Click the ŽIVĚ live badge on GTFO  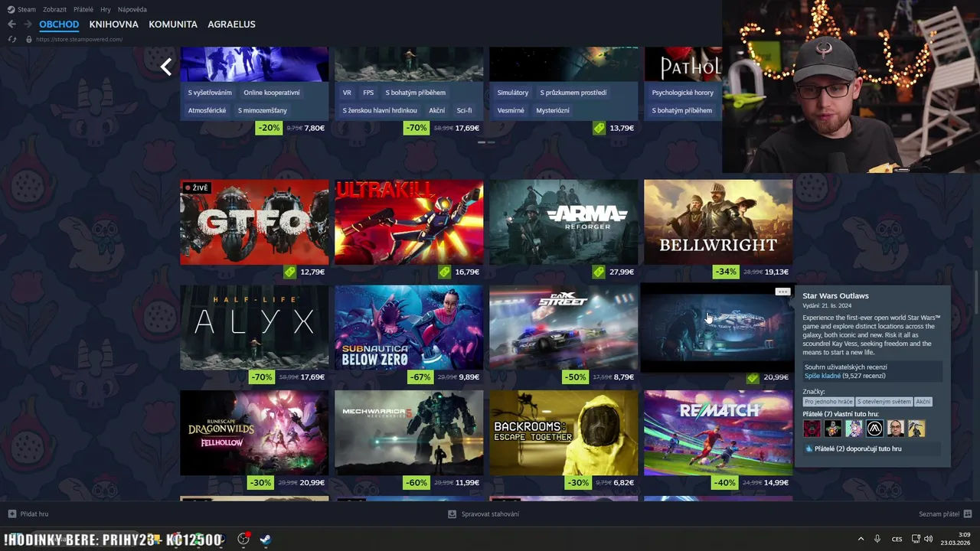(x=196, y=187)
